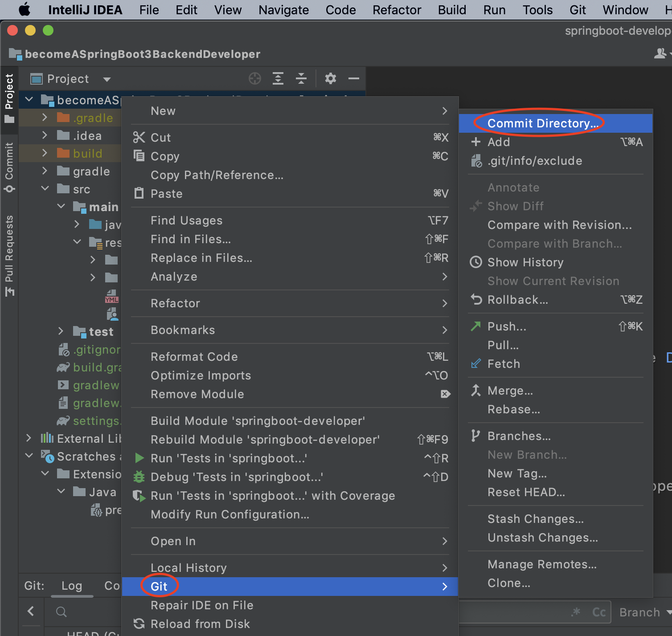The width and height of the screenshot is (672, 636).
Task: Open the Tools menu in menu bar
Action: click(537, 10)
